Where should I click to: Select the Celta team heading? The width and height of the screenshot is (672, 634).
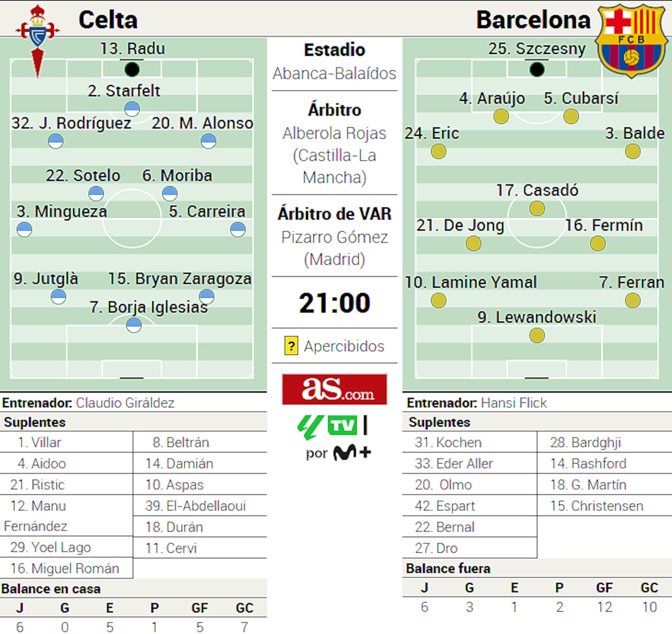point(108,20)
